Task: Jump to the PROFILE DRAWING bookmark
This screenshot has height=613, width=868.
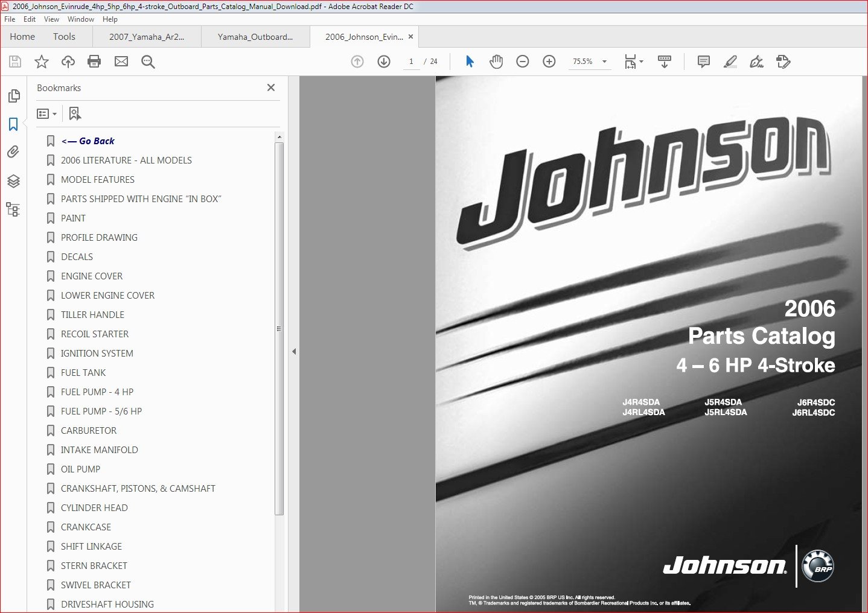Action: pos(99,238)
